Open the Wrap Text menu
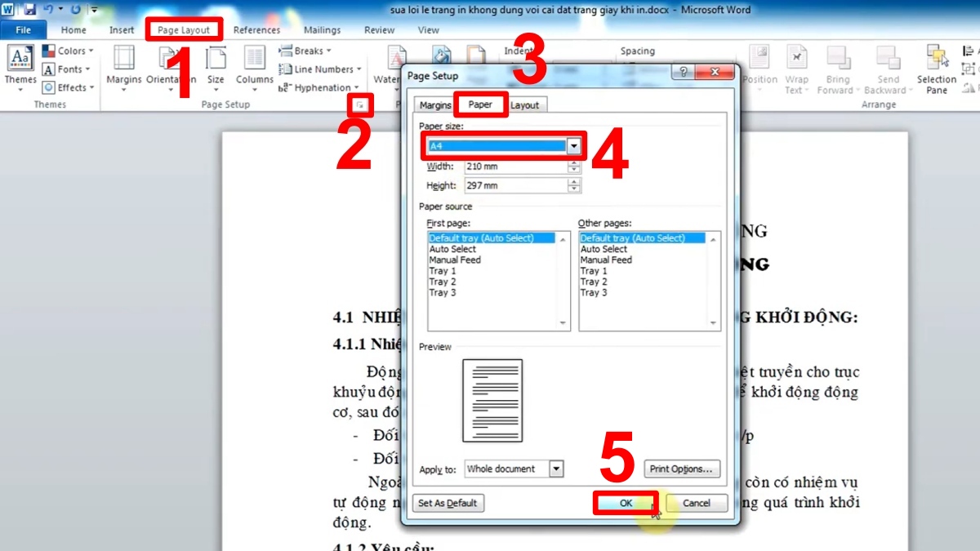The width and height of the screenshot is (980, 551). pyautogui.click(x=796, y=69)
